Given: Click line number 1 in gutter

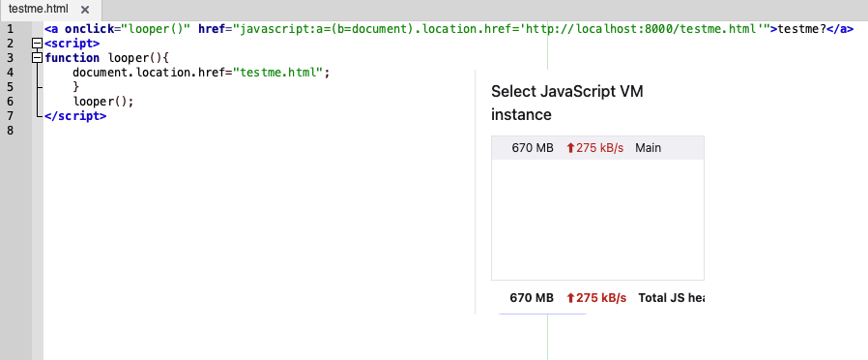Looking at the screenshot, I should 11,29.
